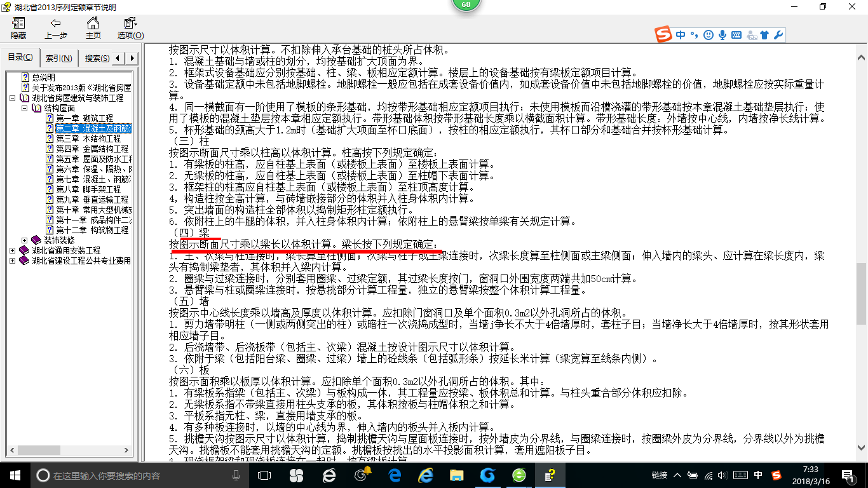
Task: Go back with 上一步 toolbar button
Action: [x=56, y=29]
